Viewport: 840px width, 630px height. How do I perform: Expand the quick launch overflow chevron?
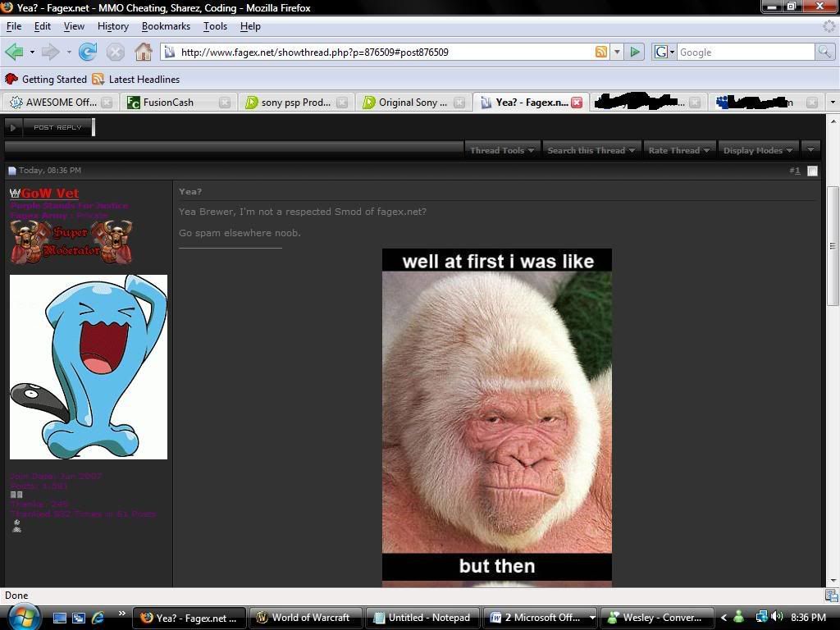[121, 613]
